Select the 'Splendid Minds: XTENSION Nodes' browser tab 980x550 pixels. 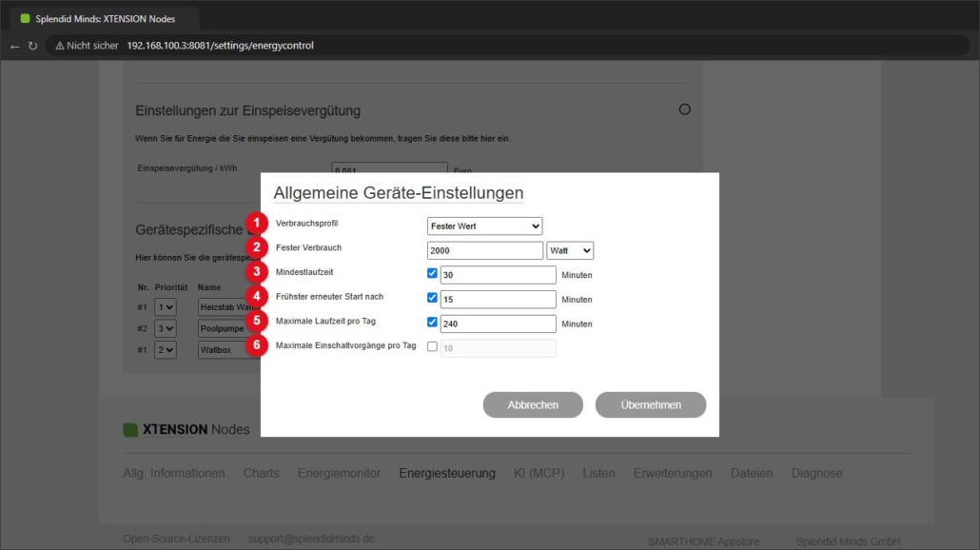(x=105, y=19)
